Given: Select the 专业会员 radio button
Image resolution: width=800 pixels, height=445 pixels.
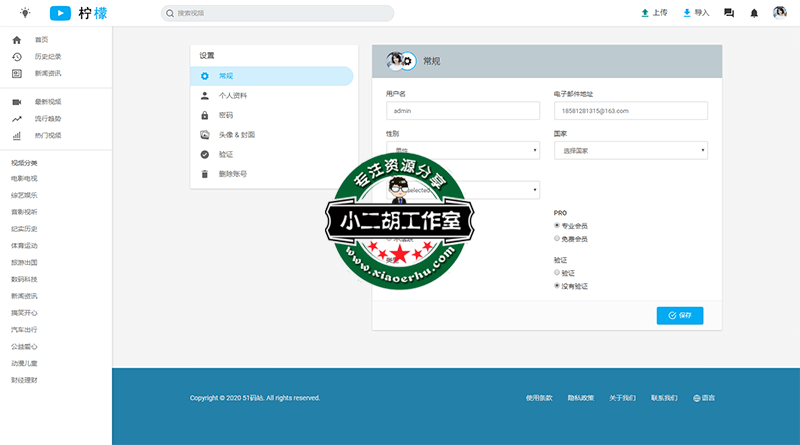Looking at the screenshot, I should [557, 226].
